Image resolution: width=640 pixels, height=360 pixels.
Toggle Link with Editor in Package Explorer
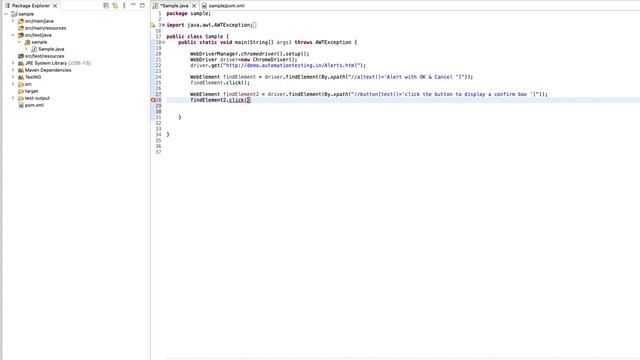coord(115,6)
